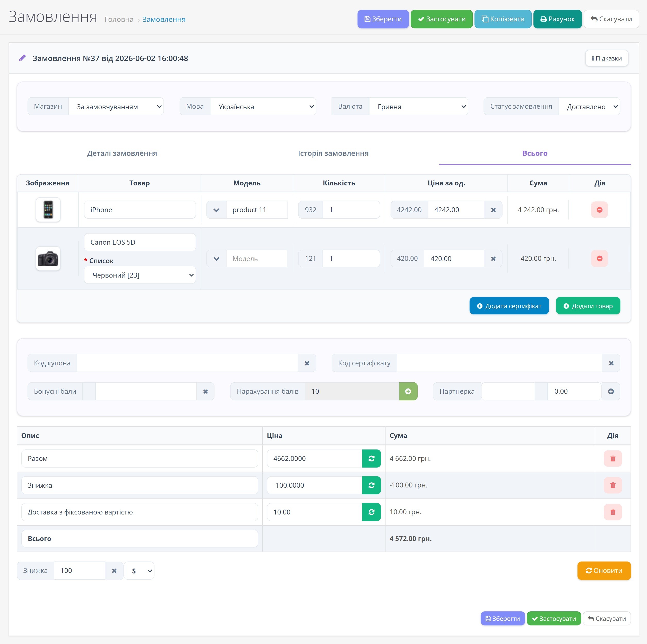Remove the iPhone product row
647x644 pixels.
(x=599, y=210)
